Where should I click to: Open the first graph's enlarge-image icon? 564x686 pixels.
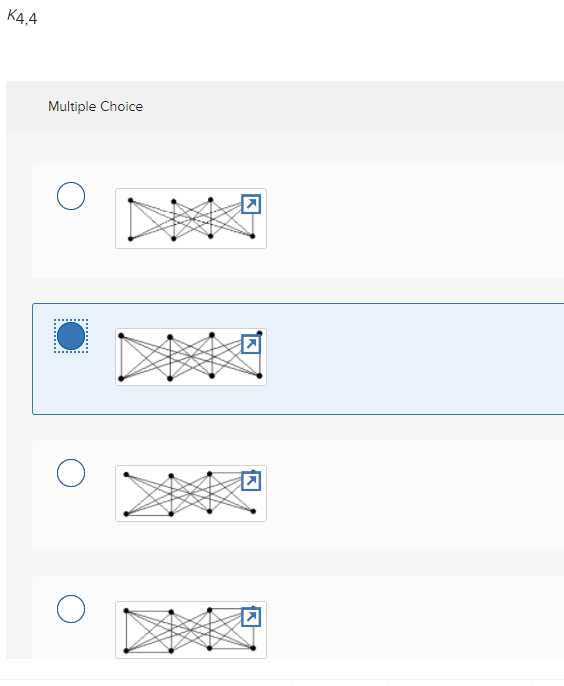pyautogui.click(x=251, y=204)
